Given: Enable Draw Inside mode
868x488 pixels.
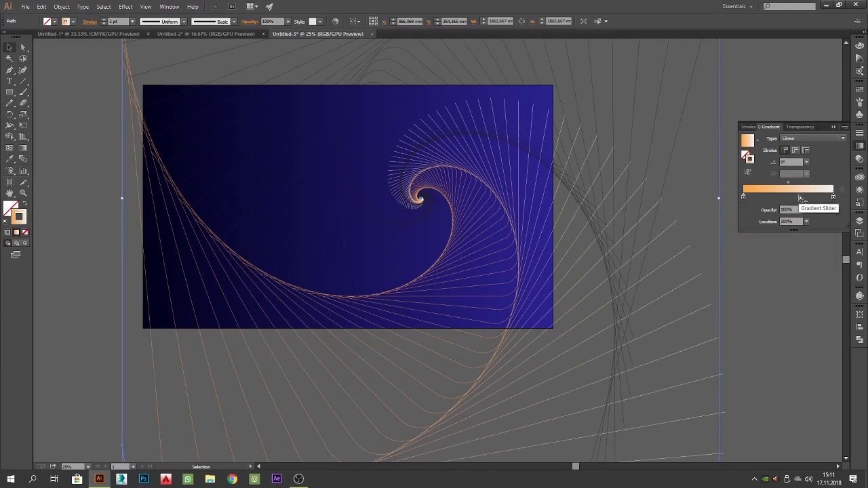Looking at the screenshot, I should (x=24, y=243).
